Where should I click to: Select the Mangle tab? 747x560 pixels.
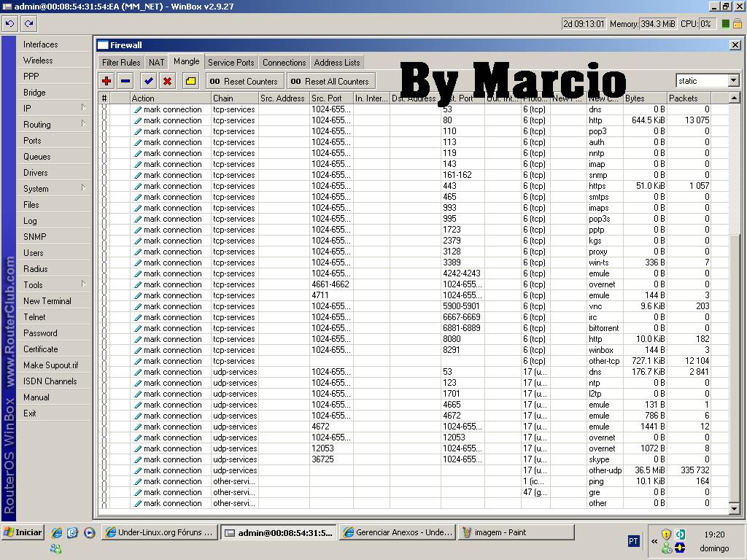[186, 61]
